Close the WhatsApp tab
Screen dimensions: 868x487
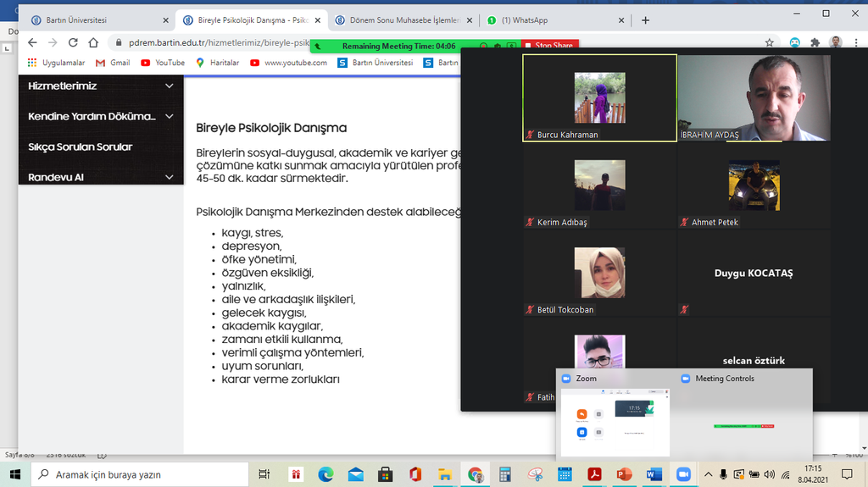click(x=621, y=20)
